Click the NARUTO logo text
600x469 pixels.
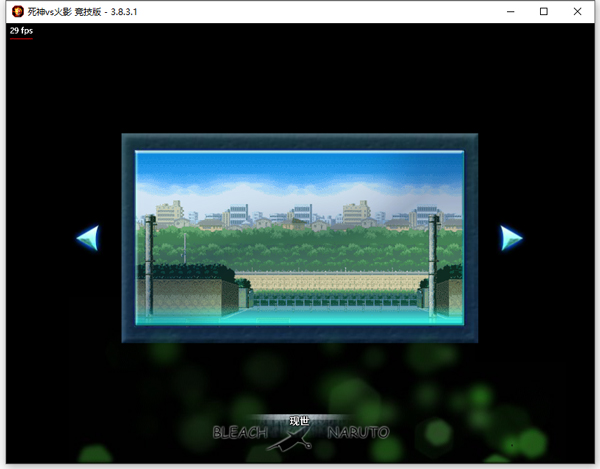pyautogui.click(x=358, y=433)
